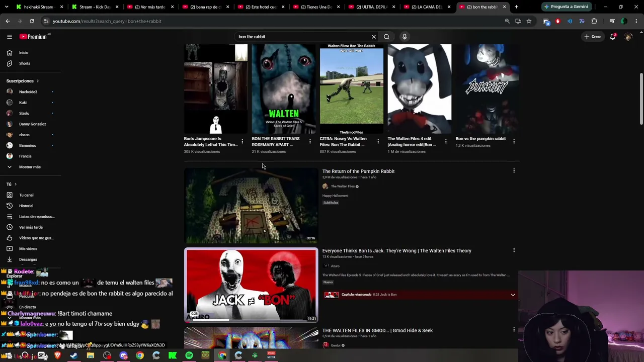Open the YouTube guide hamburger menu
Viewport: 644px width, 362px height.
tap(9, 37)
